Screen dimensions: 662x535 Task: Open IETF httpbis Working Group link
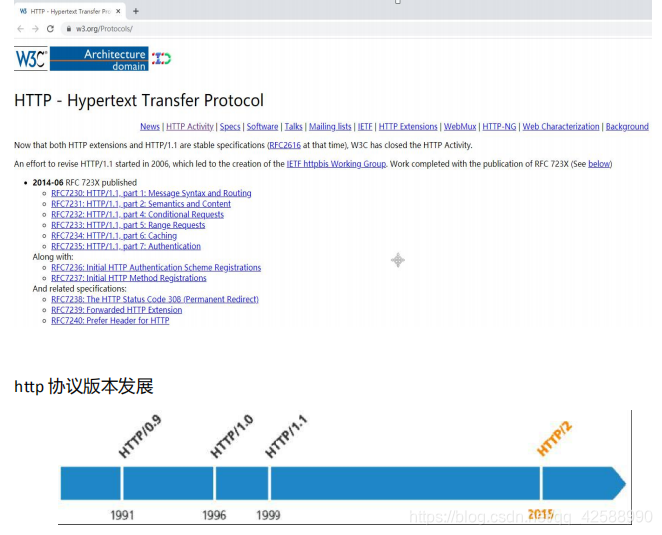click(x=336, y=164)
